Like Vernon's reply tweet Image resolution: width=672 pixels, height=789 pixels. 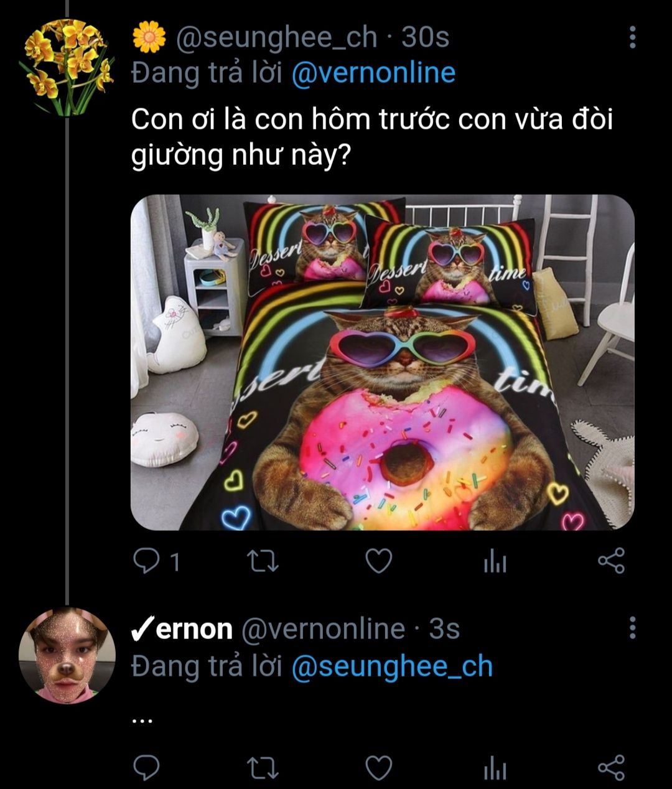tap(378, 767)
